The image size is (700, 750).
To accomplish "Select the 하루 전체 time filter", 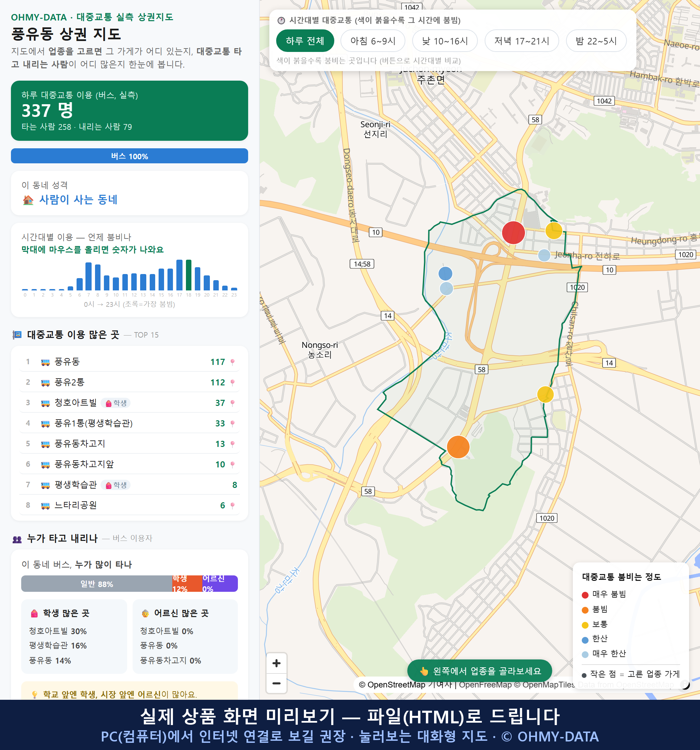I will click(x=305, y=41).
